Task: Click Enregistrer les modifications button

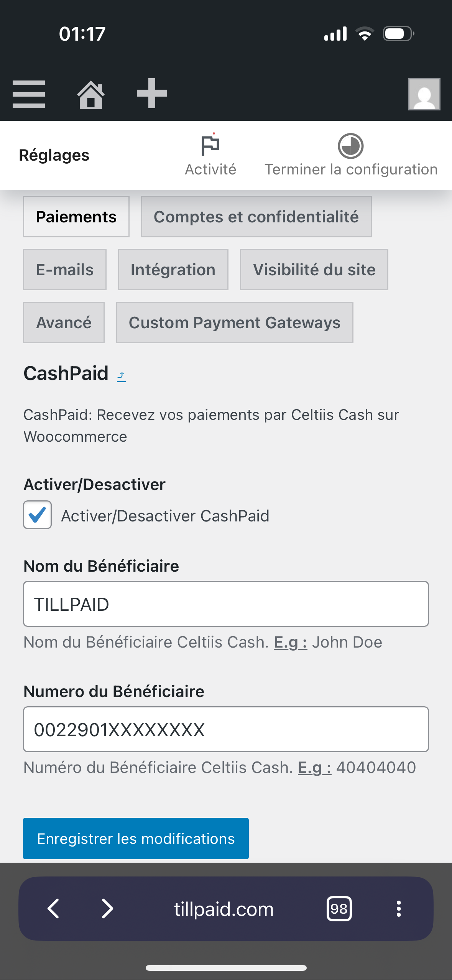Action: [136, 839]
